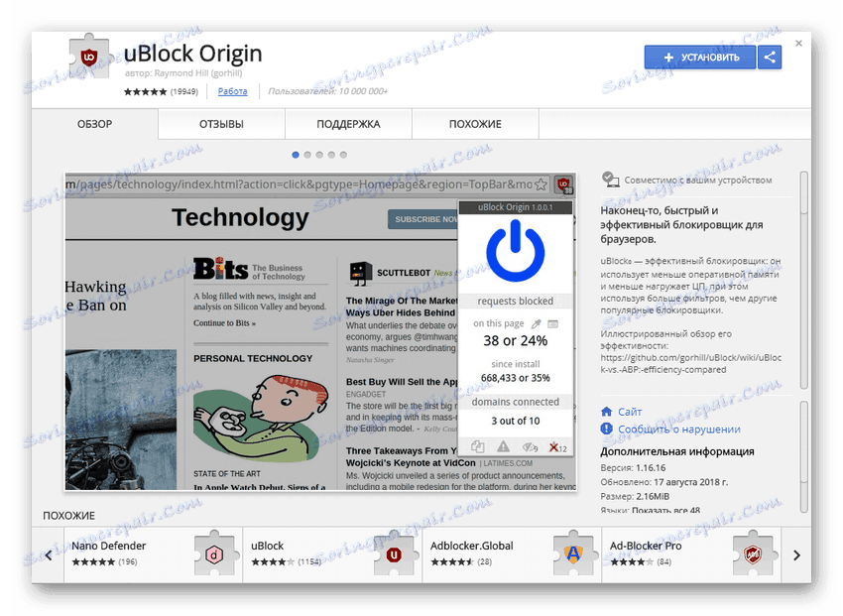The width and height of the screenshot is (843, 616).
Task: Click the Nano Defender puzzle-piece icon
Action: point(215,554)
